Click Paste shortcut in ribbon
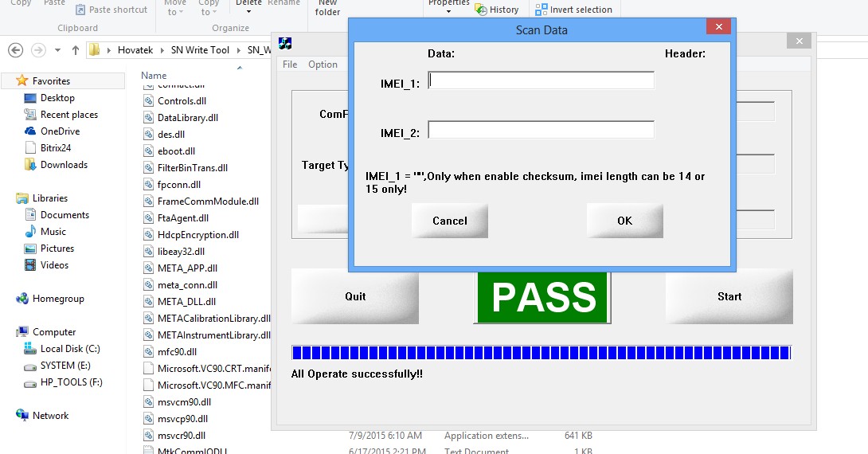This screenshot has width=868, height=454. pos(111,10)
